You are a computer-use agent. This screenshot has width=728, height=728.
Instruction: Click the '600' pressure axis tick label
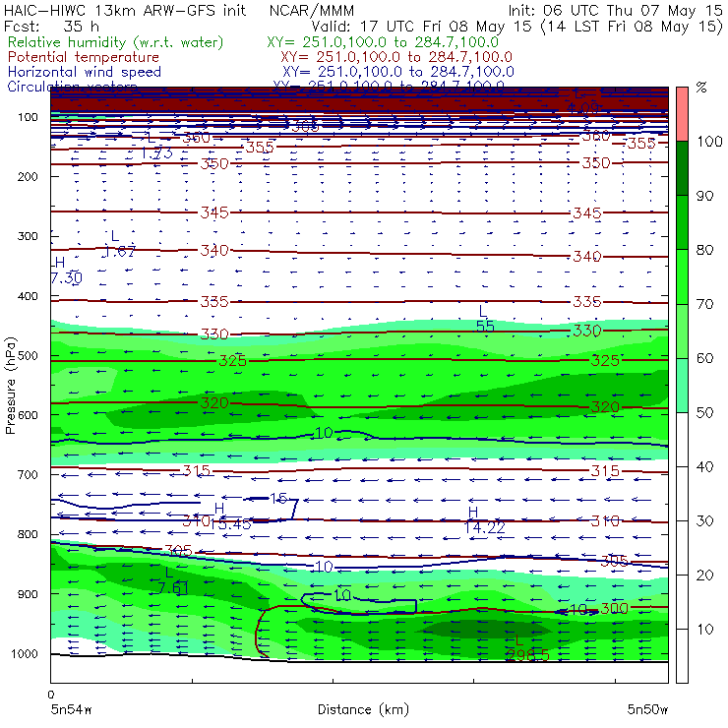(28, 415)
